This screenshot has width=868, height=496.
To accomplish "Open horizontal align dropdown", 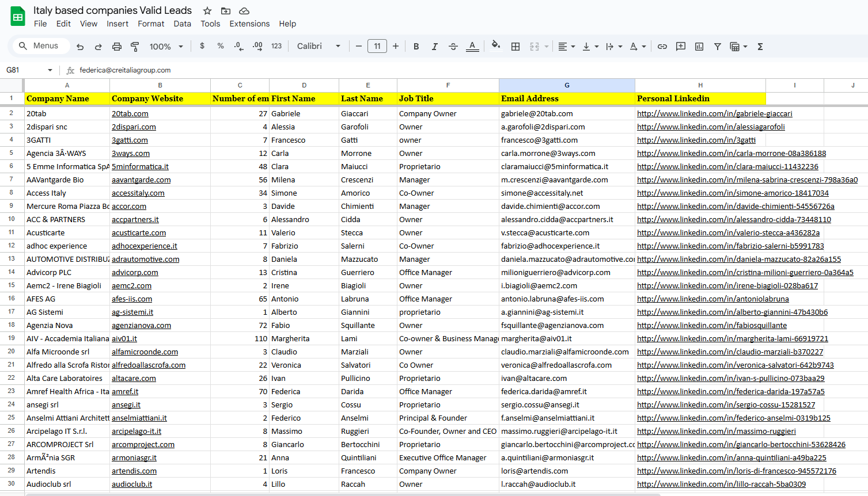I will coord(567,47).
